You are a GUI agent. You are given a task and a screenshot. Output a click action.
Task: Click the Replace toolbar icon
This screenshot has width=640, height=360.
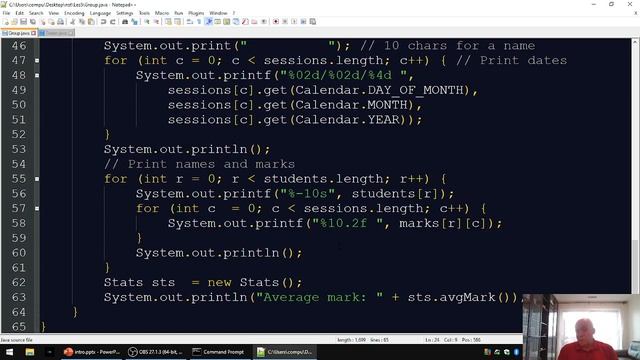point(134,22)
